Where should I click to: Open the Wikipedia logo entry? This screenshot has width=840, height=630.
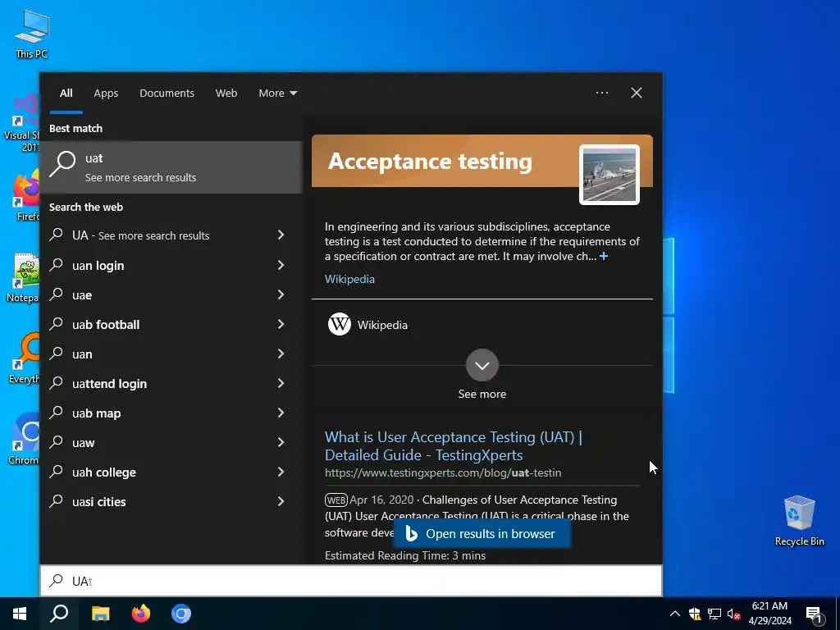click(x=368, y=325)
